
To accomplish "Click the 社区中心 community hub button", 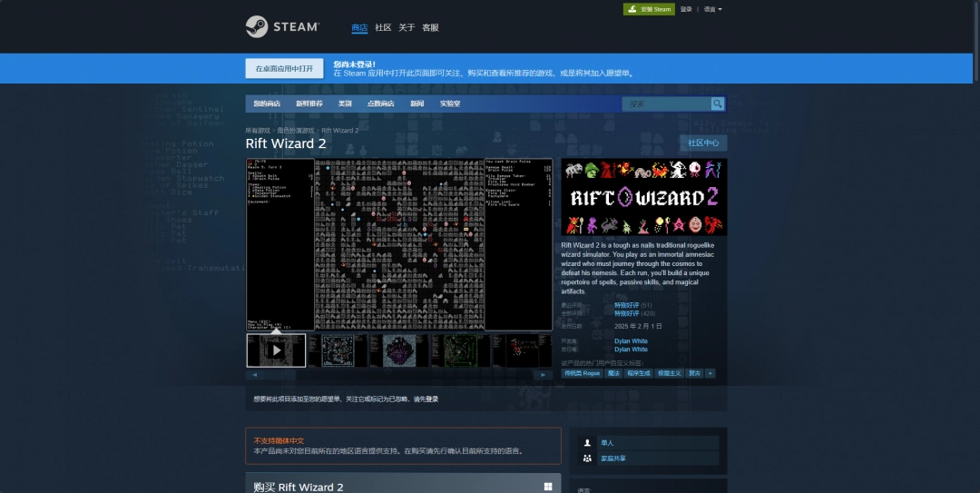I will [703, 143].
